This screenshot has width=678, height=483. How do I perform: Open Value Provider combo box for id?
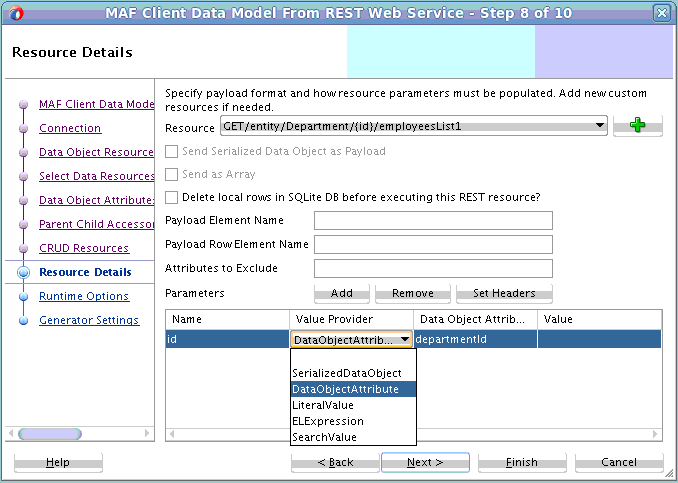pyautogui.click(x=351, y=339)
